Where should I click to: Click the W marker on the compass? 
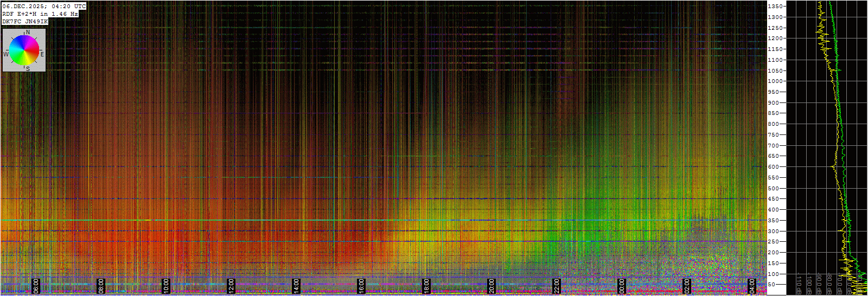pyautogui.click(x=6, y=54)
